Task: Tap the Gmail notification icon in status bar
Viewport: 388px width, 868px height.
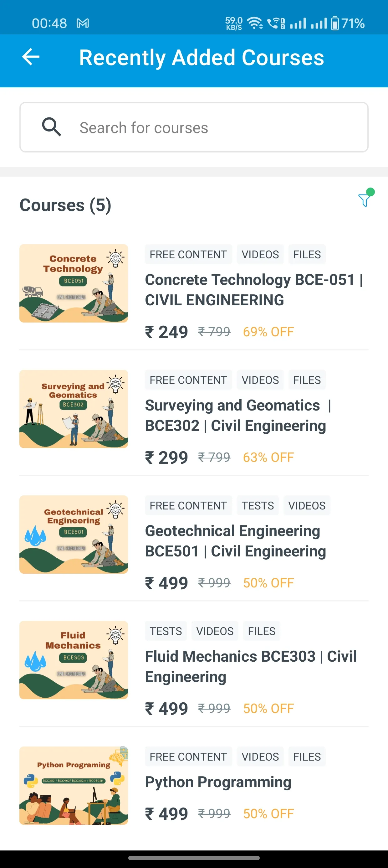Action: (83, 23)
